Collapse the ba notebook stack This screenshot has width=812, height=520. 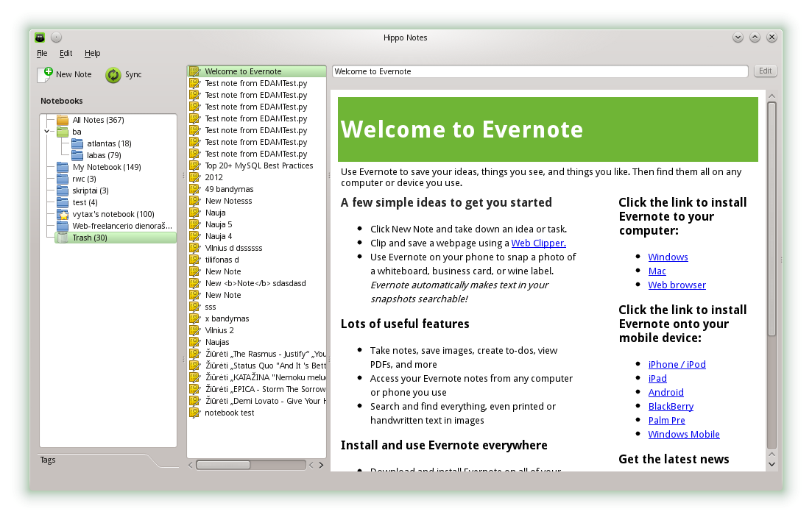(x=46, y=132)
